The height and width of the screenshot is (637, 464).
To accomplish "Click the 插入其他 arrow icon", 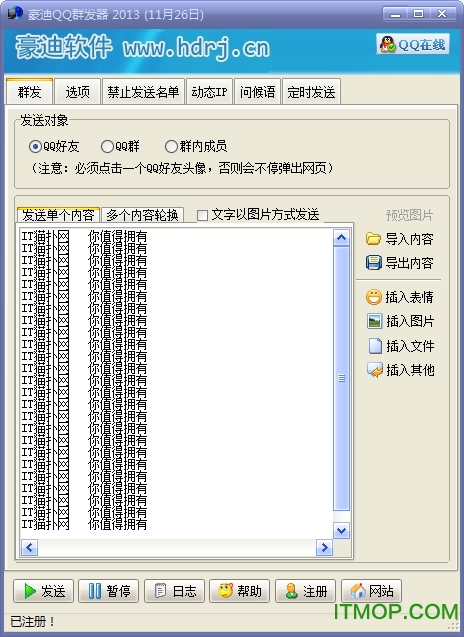I will pyautogui.click(x=375, y=370).
